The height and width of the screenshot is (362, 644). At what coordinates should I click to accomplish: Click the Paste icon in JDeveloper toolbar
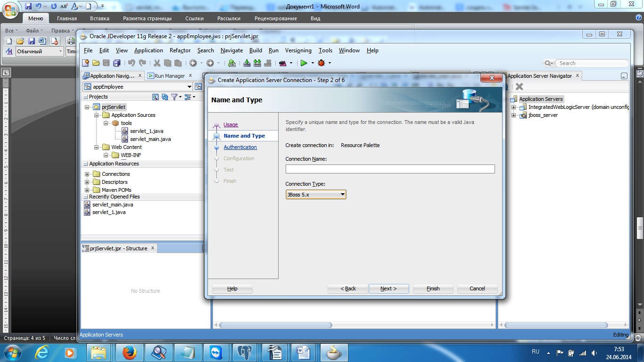point(178,63)
